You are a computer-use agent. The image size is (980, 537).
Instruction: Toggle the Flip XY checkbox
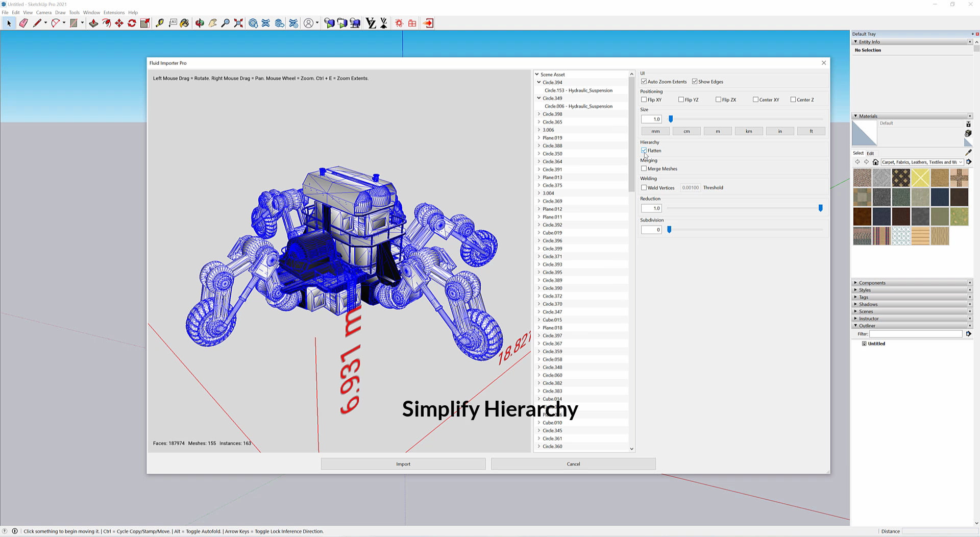(644, 100)
